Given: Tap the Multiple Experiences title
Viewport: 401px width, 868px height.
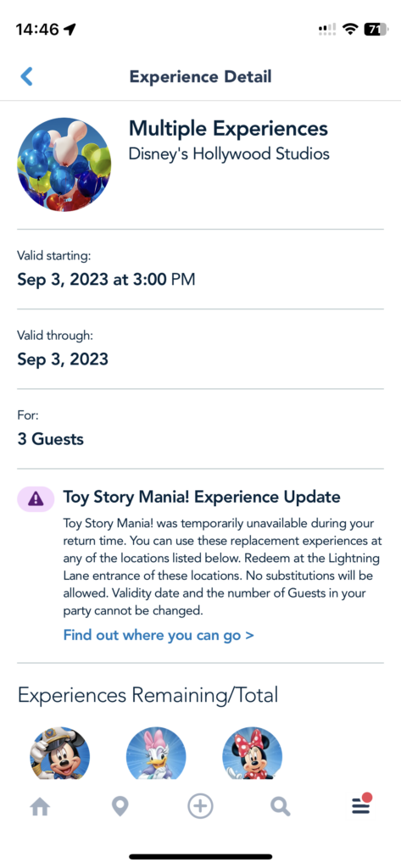Looking at the screenshot, I should coord(228,129).
